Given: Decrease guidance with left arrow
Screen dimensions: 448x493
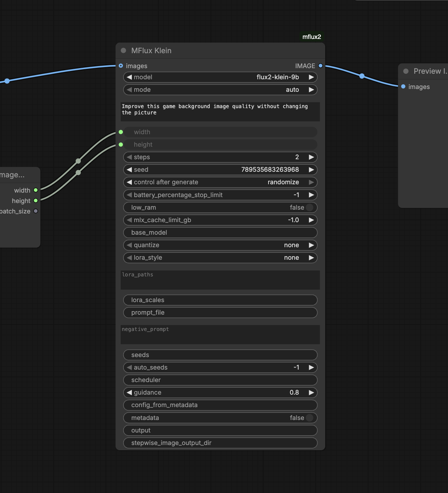Looking at the screenshot, I should click(129, 393).
